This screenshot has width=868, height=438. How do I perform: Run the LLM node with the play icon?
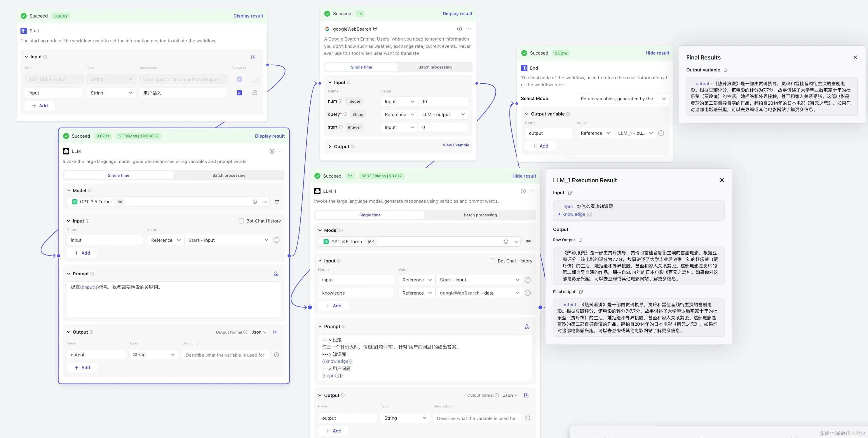pyautogui.click(x=272, y=151)
